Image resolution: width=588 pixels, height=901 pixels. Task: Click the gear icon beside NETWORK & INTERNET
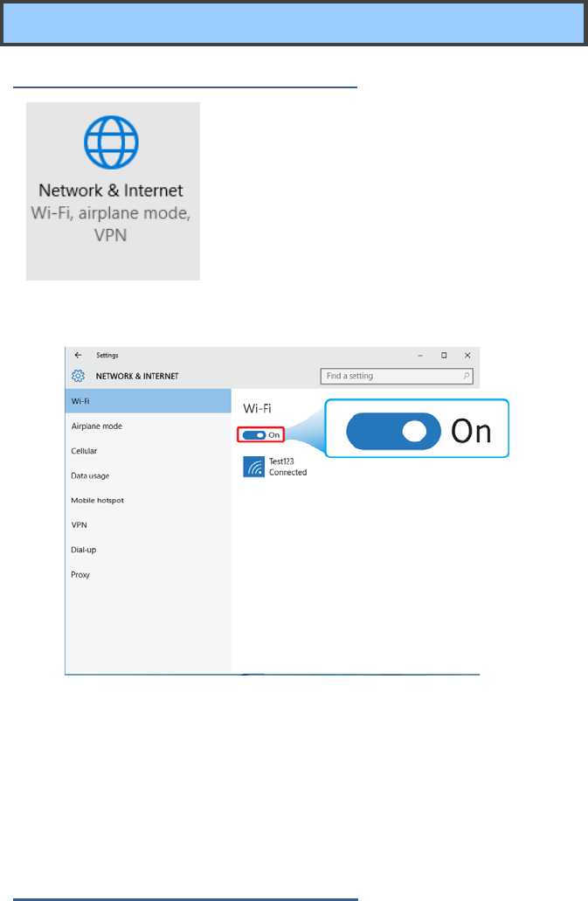[78, 376]
